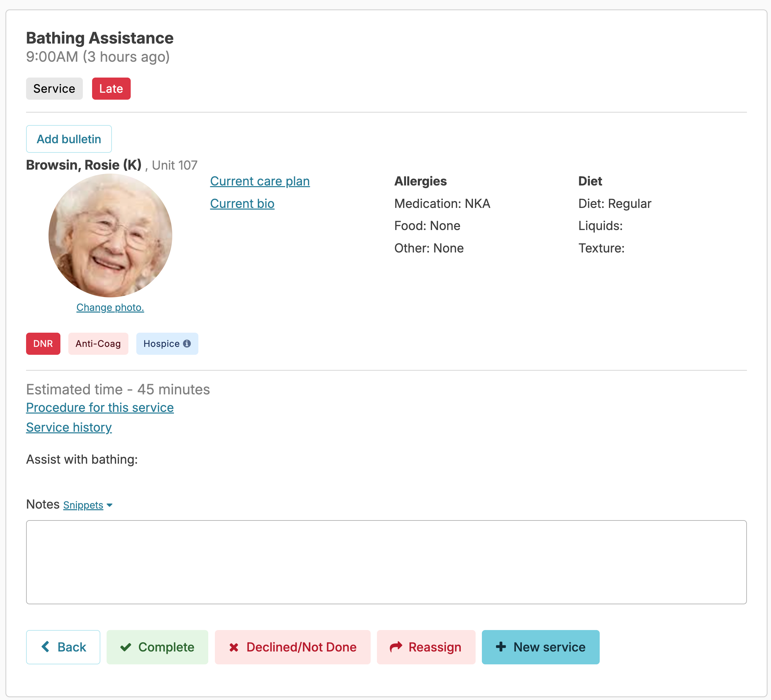The height and width of the screenshot is (700, 771).
Task: Click the Service tag label
Action: (x=54, y=89)
